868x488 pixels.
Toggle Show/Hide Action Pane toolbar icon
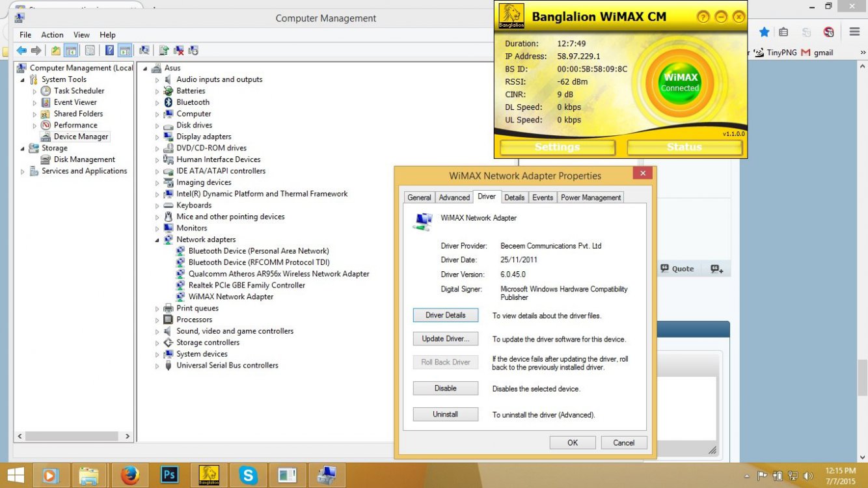point(125,50)
